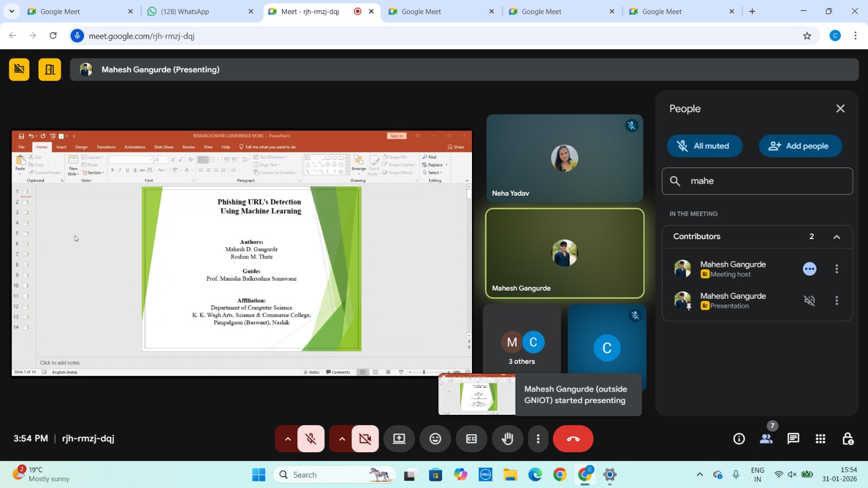Click the share screen icon
The image size is (868, 488).
[399, 439]
